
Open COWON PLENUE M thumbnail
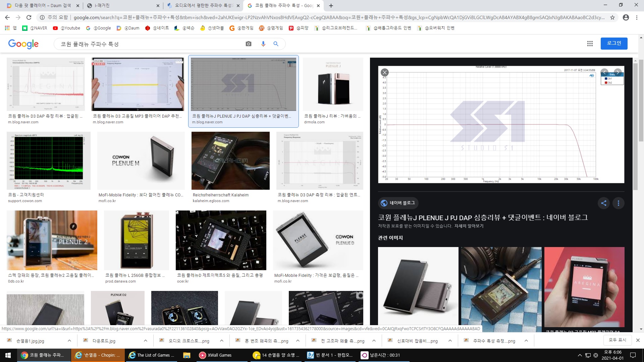141,161
